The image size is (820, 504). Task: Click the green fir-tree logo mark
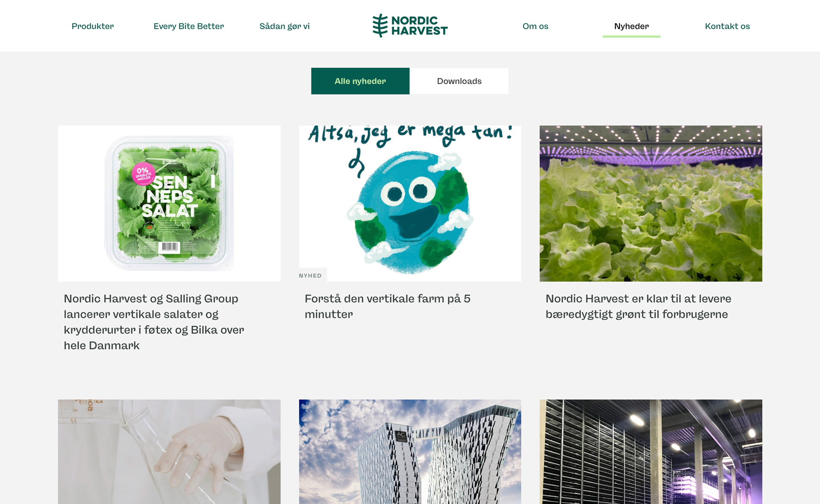[379, 26]
